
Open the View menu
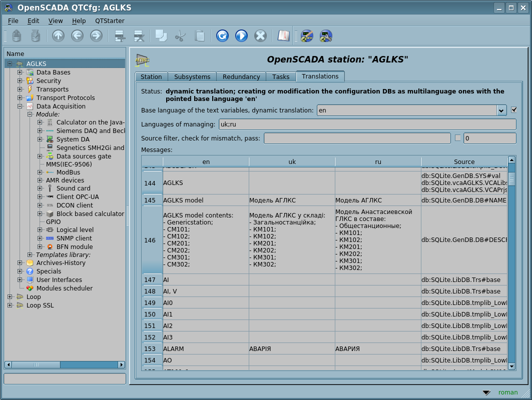click(56, 20)
